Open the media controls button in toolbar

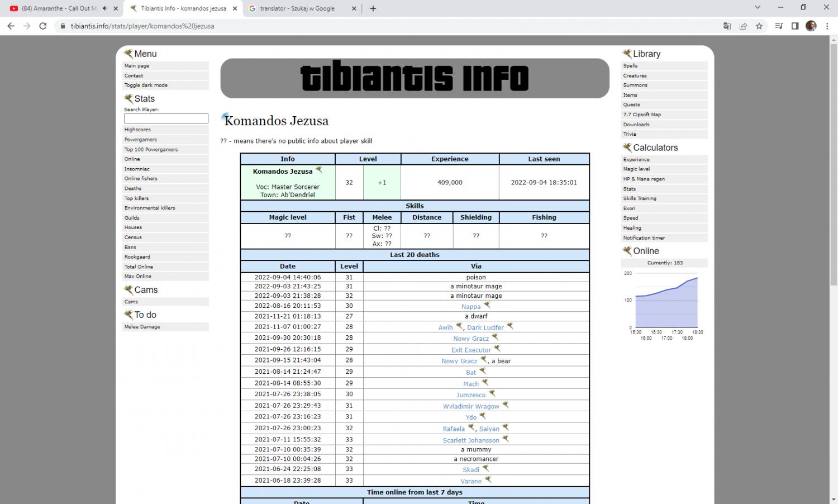click(x=779, y=26)
